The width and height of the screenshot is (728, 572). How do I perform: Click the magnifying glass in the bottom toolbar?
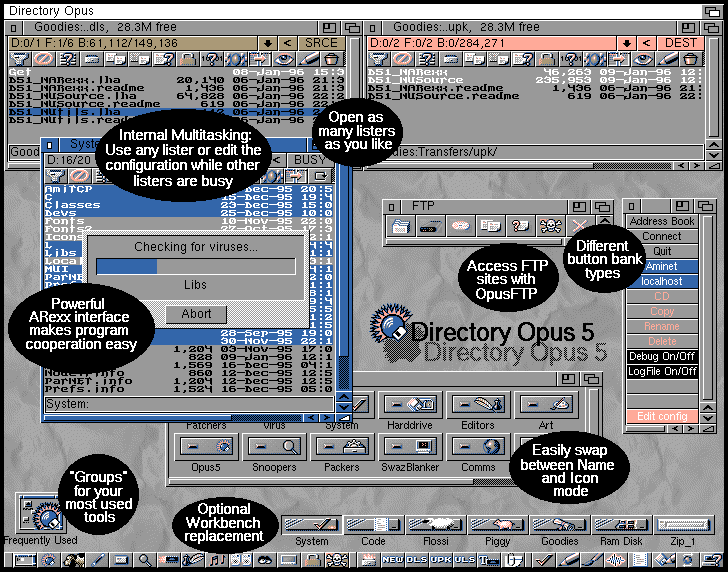tap(144, 560)
